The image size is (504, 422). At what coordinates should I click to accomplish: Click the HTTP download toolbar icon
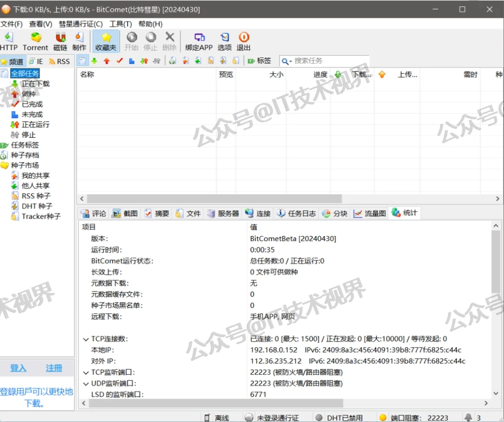tap(9, 41)
